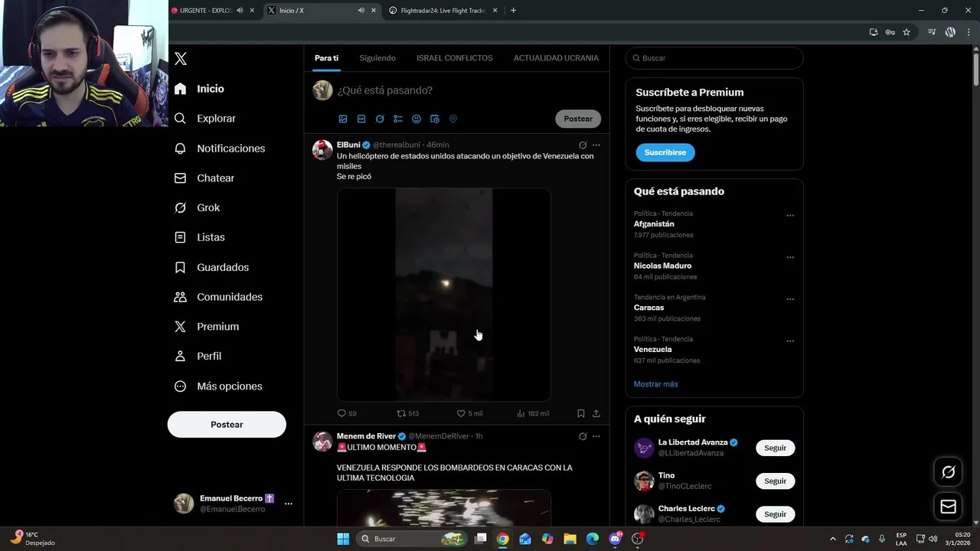Open Chrome from taskbar
This screenshot has width=980, height=551.
(502, 539)
